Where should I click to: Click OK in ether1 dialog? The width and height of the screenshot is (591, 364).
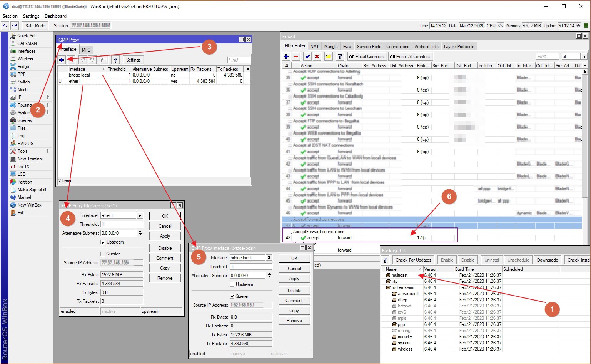point(165,216)
